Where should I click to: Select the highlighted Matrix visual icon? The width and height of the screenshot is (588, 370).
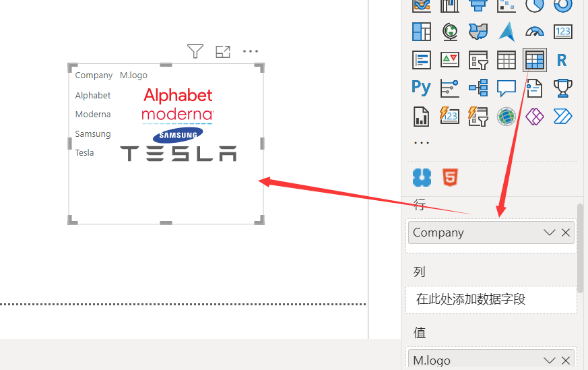[x=535, y=60]
